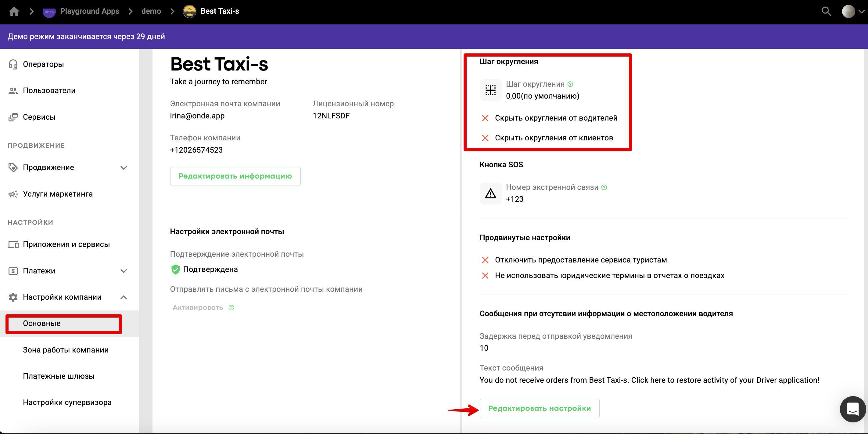The width and height of the screenshot is (868, 434).
Task: Toggle Скрыть округления от клиентов
Action: [x=485, y=138]
